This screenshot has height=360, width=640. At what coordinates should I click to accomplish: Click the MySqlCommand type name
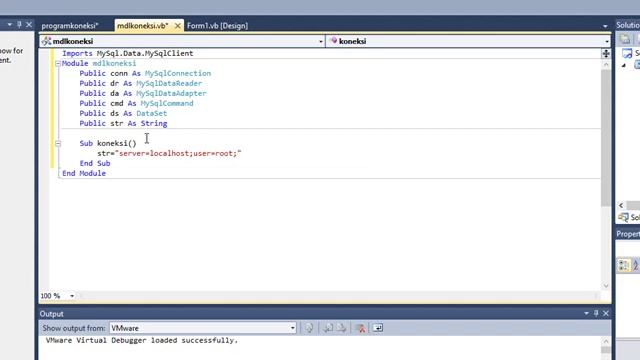coord(167,103)
